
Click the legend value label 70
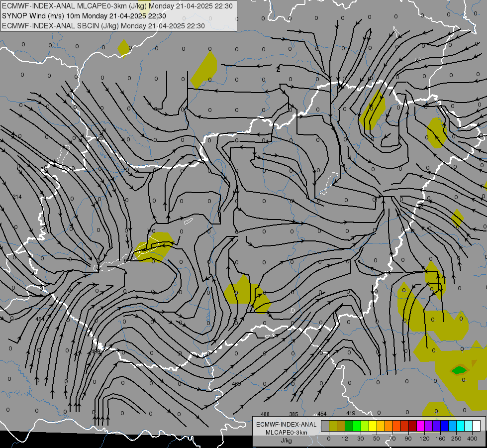tap(392, 439)
